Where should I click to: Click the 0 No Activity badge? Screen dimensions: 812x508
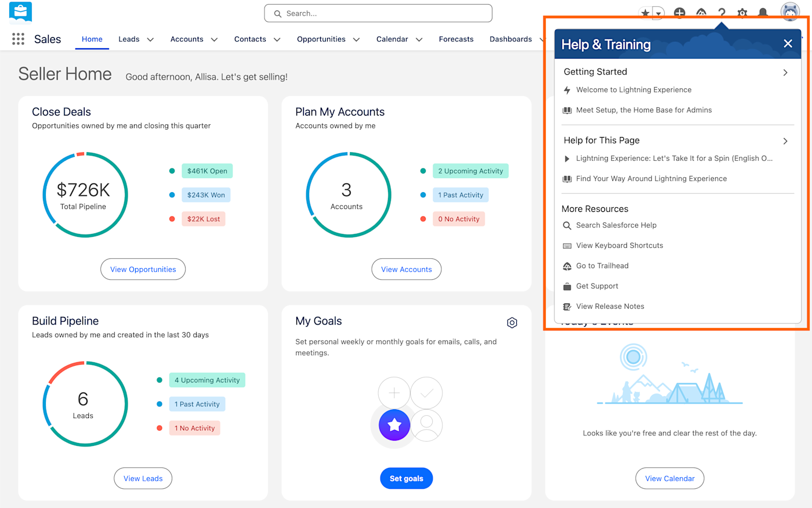(459, 219)
